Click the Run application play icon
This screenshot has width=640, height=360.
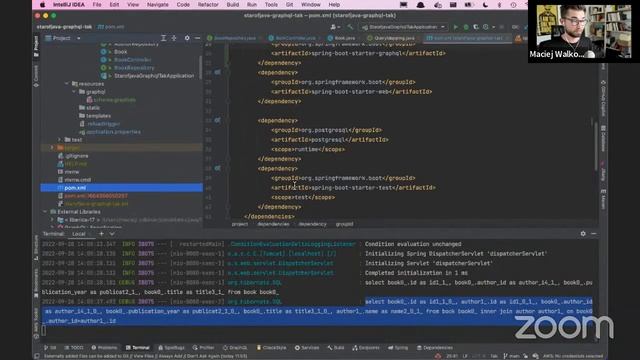tap(456, 27)
